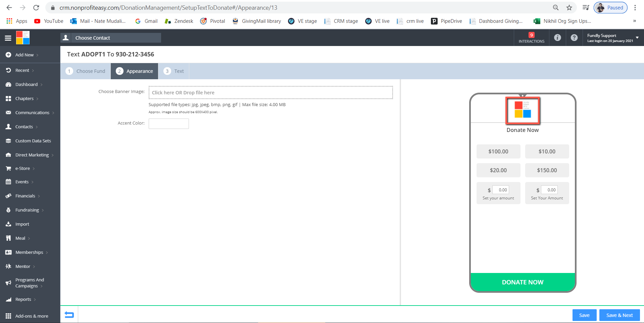This screenshot has width=644, height=323.
Task: Open the info circle icon
Action: coord(557,38)
